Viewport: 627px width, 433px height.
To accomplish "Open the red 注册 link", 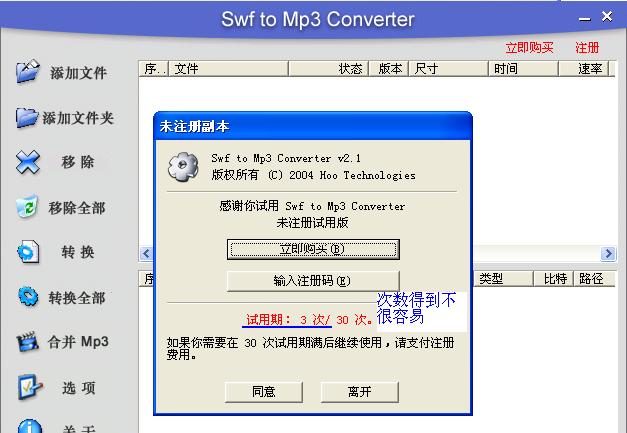I will click(587, 48).
